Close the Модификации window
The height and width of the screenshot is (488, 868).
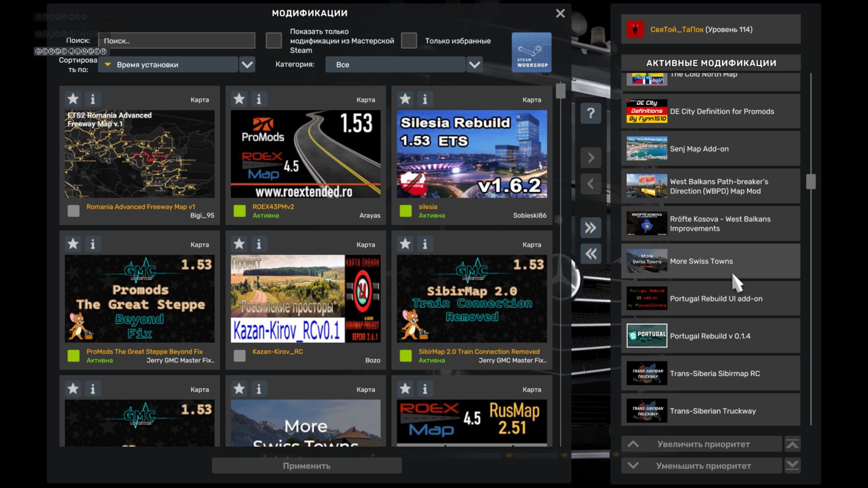[x=560, y=14]
